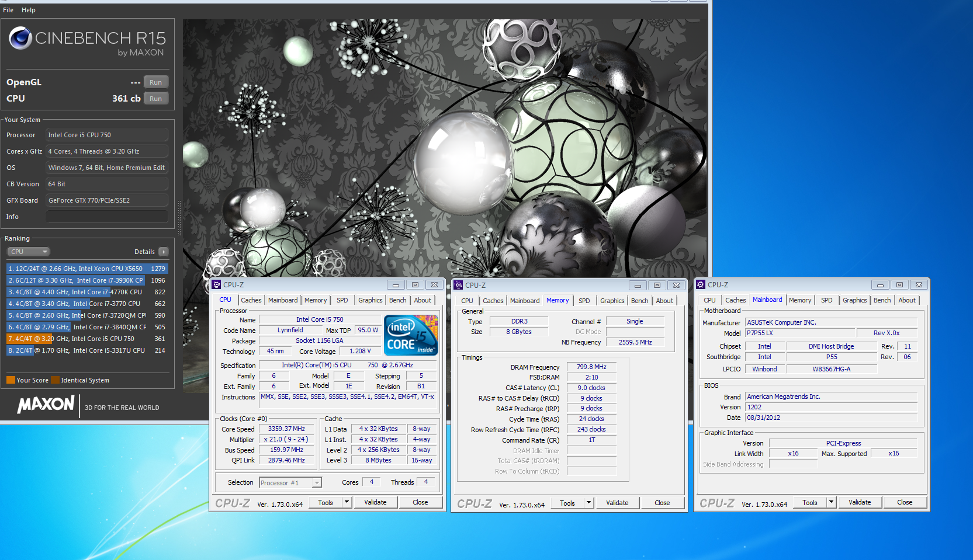Click the Details arrow icon in Ranking
The width and height of the screenshot is (973, 560).
pos(164,252)
